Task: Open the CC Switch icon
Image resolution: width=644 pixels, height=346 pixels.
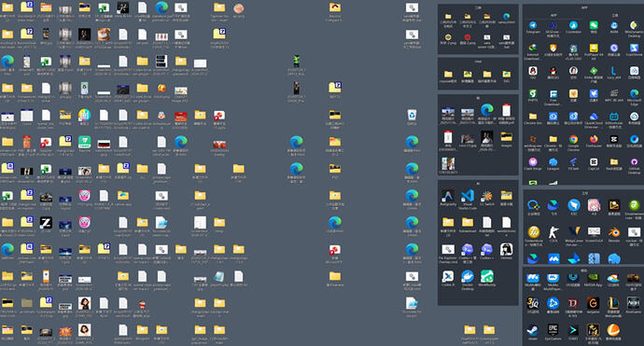Action: pos(486,196)
